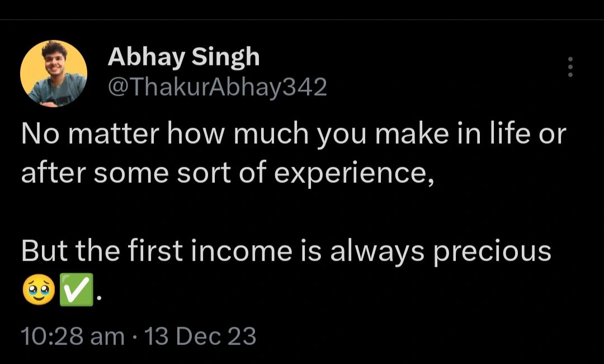Click Abhay Singh's round profile picture
Screen dimensions: 604x364
[x=54, y=73]
